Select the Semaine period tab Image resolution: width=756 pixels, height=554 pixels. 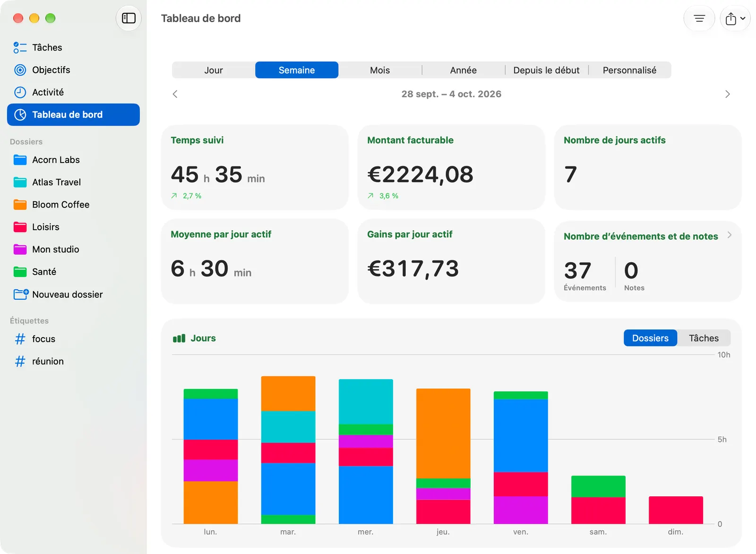pyautogui.click(x=297, y=70)
